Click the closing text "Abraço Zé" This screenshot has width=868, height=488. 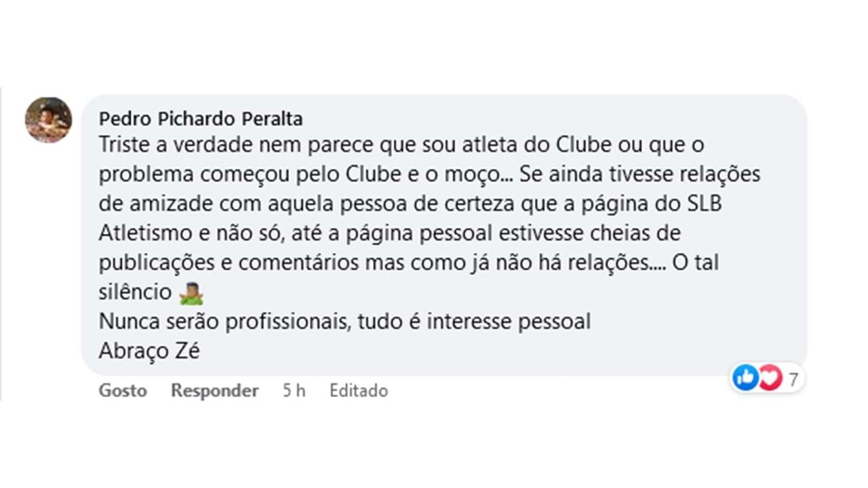(149, 351)
